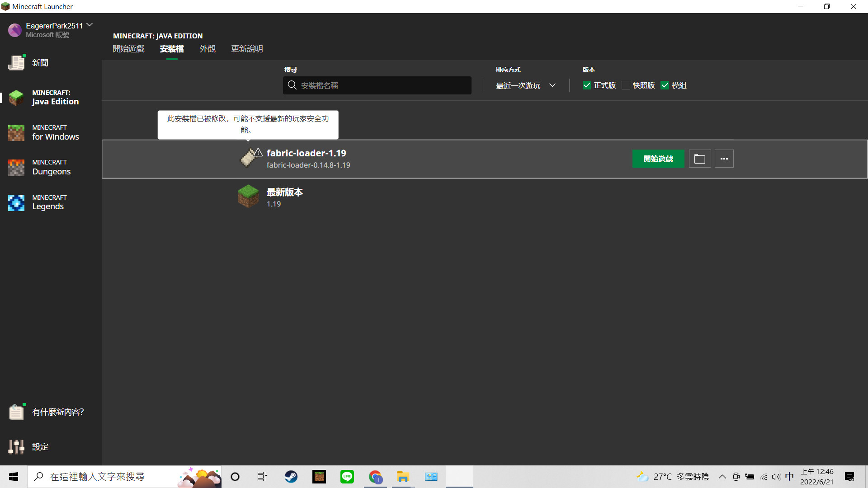Click the 安裝檔名稱 search field
868x488 pixels.
(377, 85)
